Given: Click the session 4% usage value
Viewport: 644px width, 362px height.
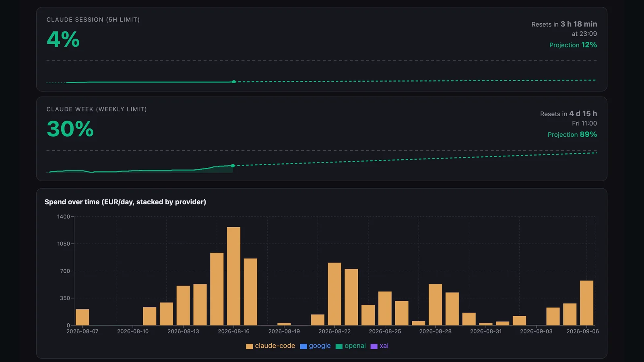Looking at the screenshot, I should [63, 39].
